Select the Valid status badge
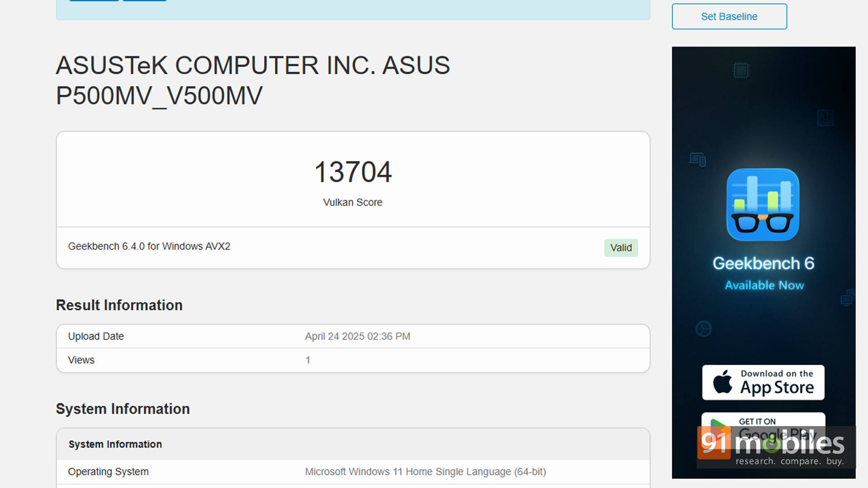Viewport: 868px width, 488px height. (621, 248)
